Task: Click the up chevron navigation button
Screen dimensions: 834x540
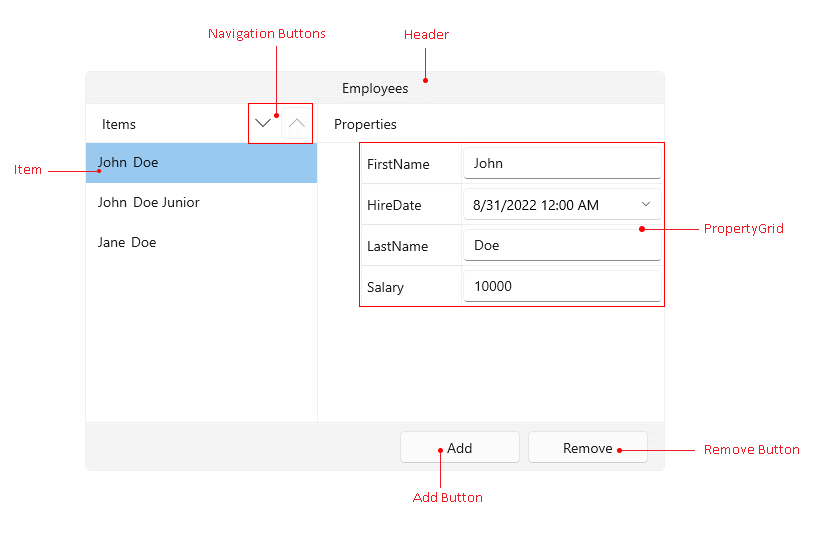Action: tap(297, 124)
